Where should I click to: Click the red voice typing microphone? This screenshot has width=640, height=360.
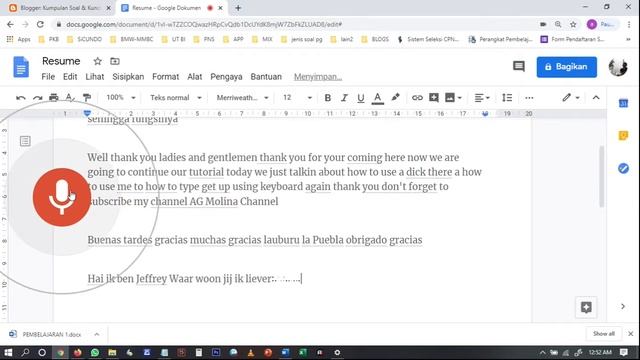[x=62, y=197]
